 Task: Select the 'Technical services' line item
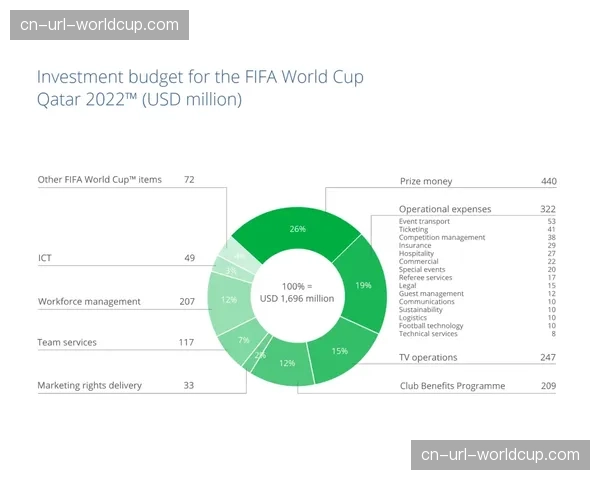(x=428, y=334)
